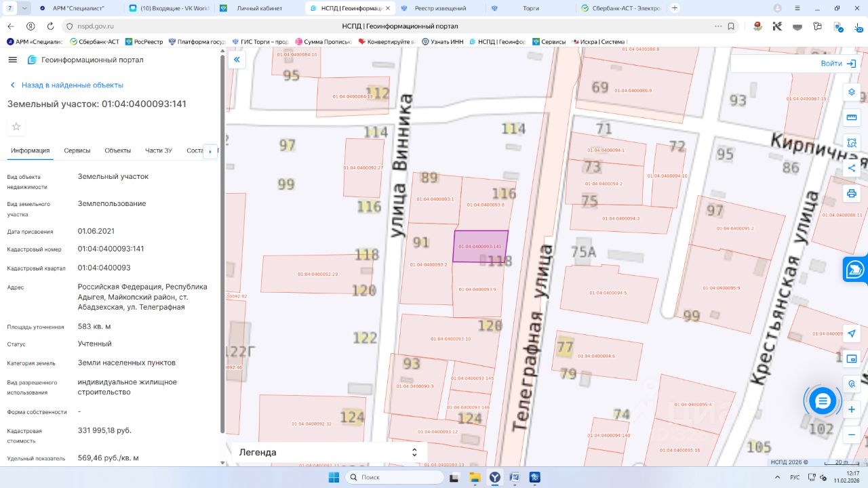Bookmark this page in address bar
Viewport: 868px width, 488px height.
point(731,26)
